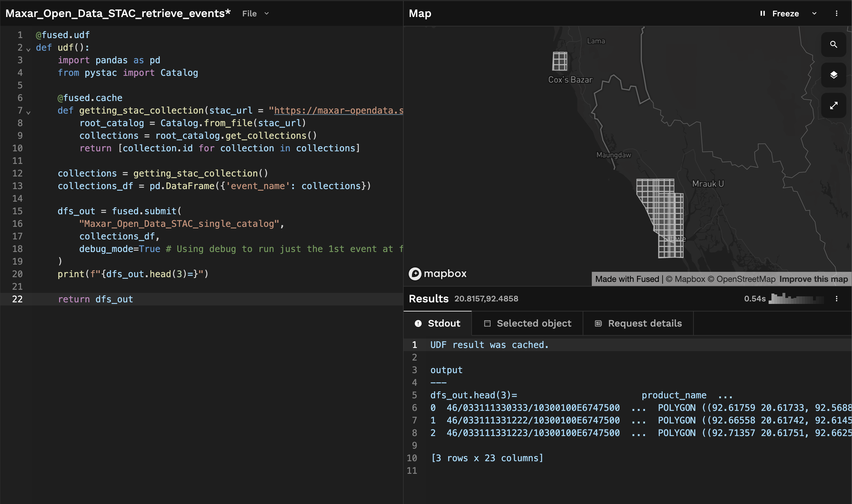Click the execution time histogram
The image size is (852, 504).
[796, 299]
